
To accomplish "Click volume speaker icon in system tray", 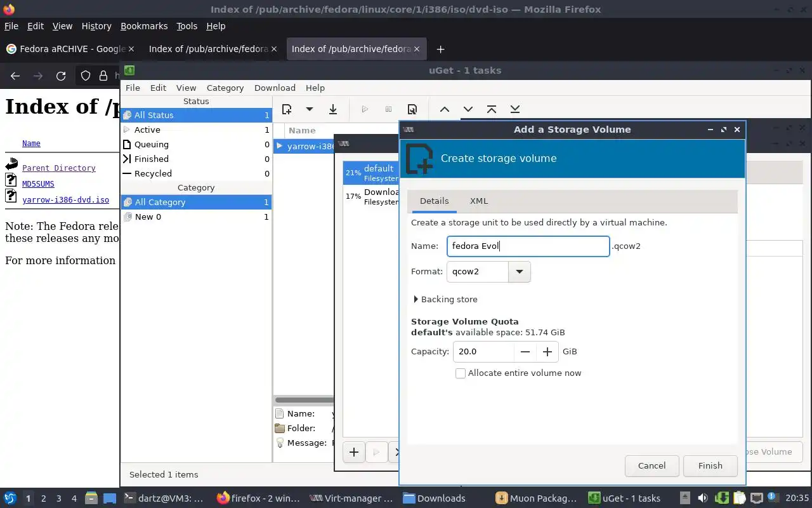I will tap(703, 498).
